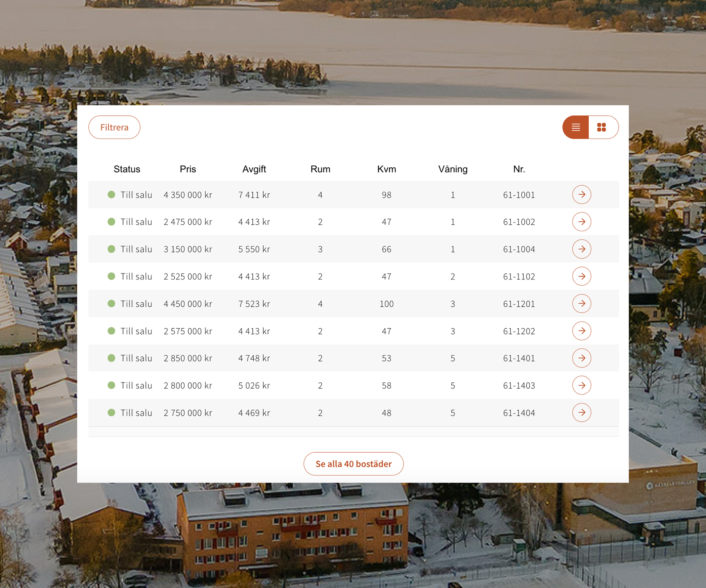Open arrow for apartment 61-1102

tap(581, 276)
